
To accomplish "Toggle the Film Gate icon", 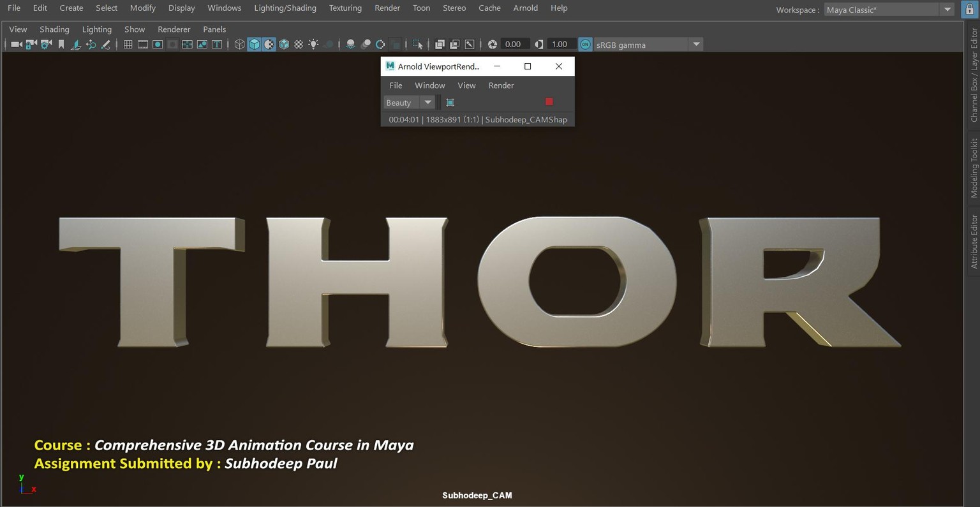I will click(143, 44).
